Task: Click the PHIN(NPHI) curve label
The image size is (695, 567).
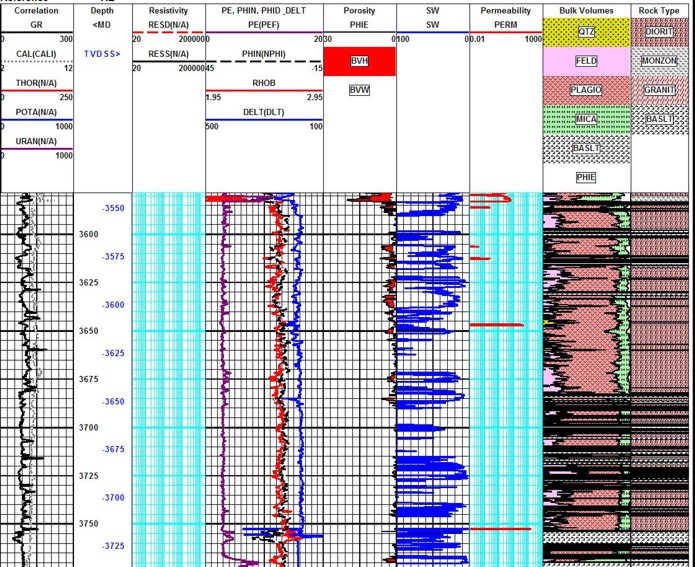Action: click(264, 54)
